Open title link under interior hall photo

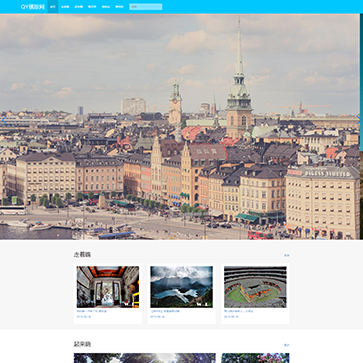92,311
